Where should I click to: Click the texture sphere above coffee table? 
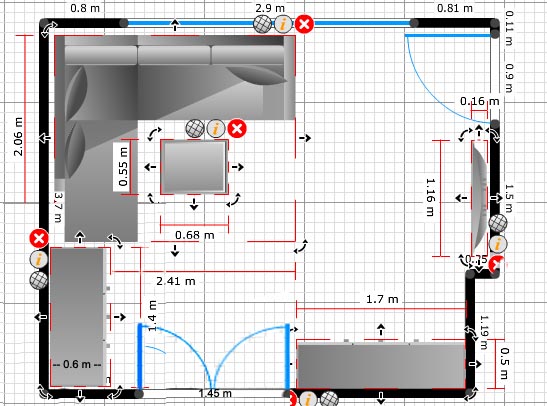[195, 128]
